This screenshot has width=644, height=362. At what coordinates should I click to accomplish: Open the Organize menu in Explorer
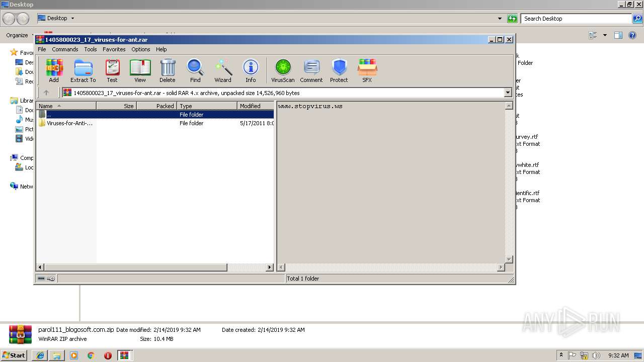19,35
